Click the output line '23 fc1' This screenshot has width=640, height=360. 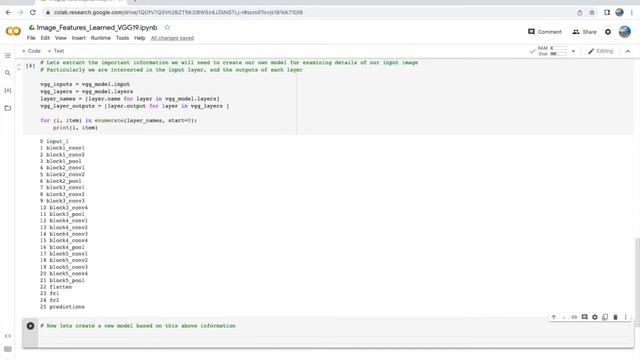point(49,293)
